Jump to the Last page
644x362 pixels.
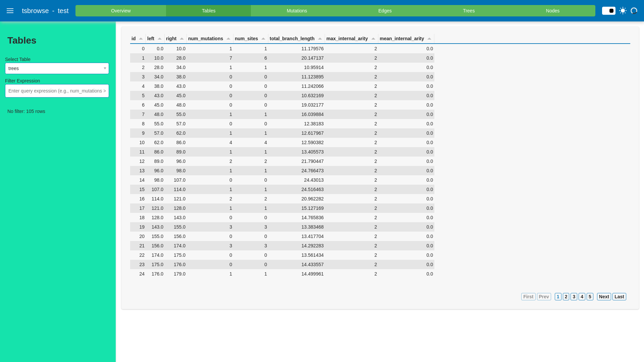(x=619, y=297)
